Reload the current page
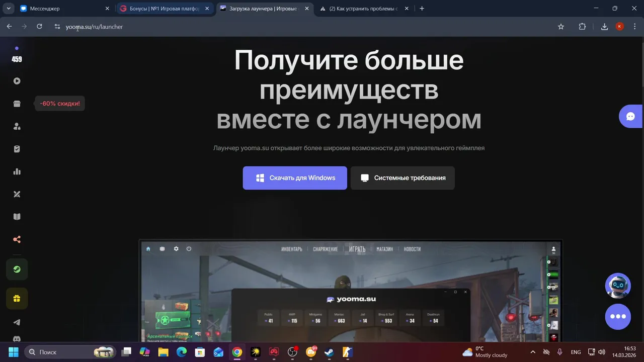Screen dimensions: 644x362 click(39, 27)
